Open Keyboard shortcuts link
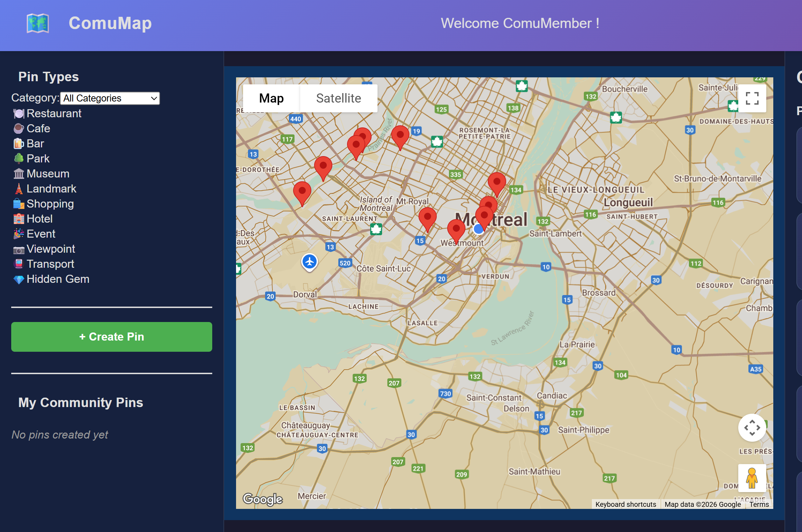 (625, 504)
